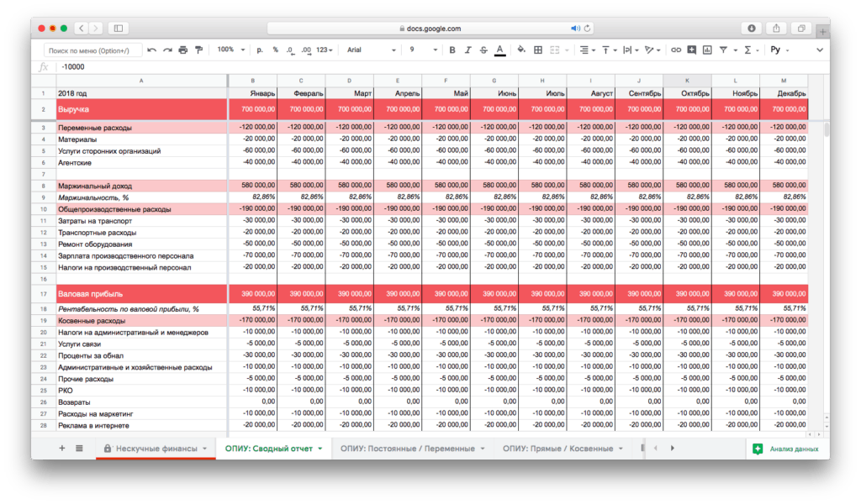Open the fill color paint bucket
This screenshot has height=504, width=861.
click(521, 50)
